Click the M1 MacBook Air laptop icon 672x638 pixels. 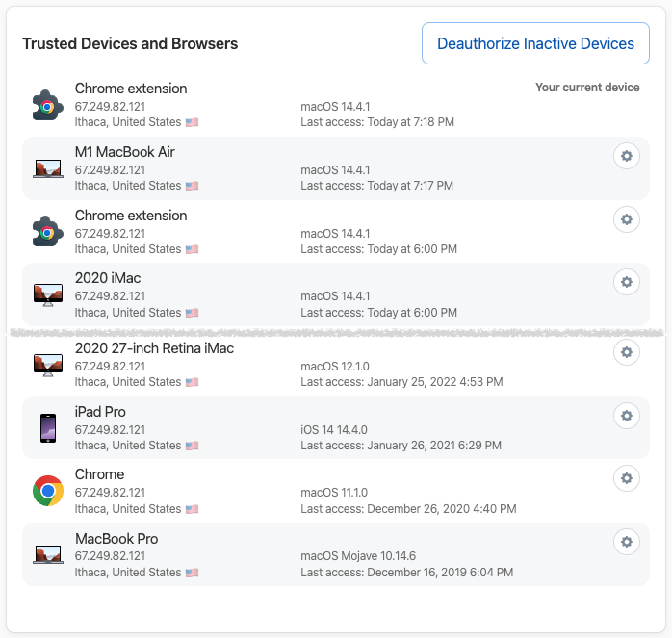pyautogui.click(x=48, y=168)
